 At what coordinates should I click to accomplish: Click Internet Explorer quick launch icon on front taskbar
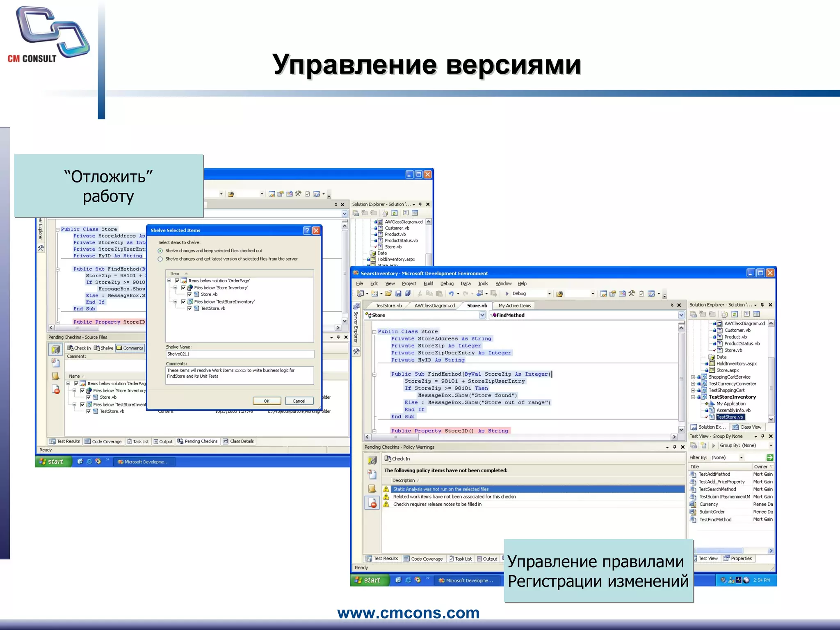tap(408, 580)
